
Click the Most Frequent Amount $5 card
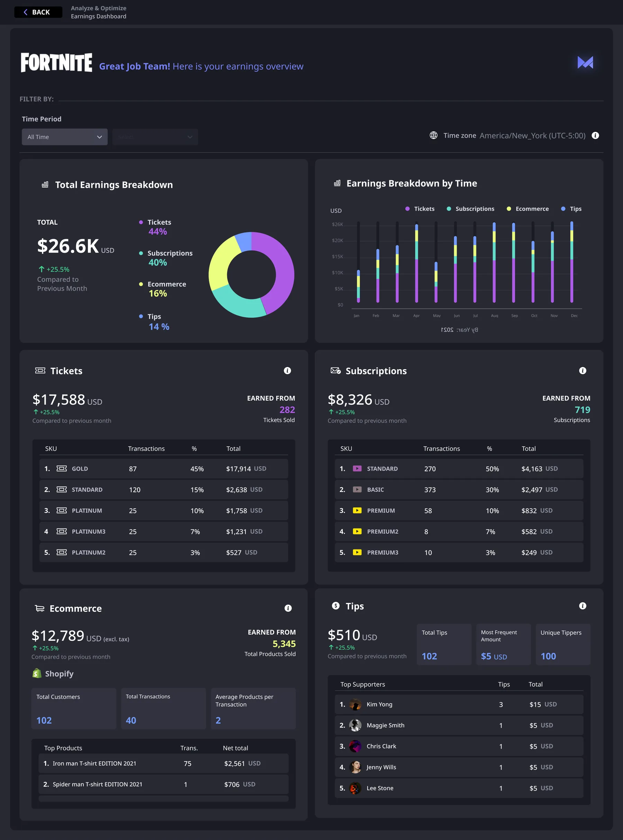click(504, 645)
